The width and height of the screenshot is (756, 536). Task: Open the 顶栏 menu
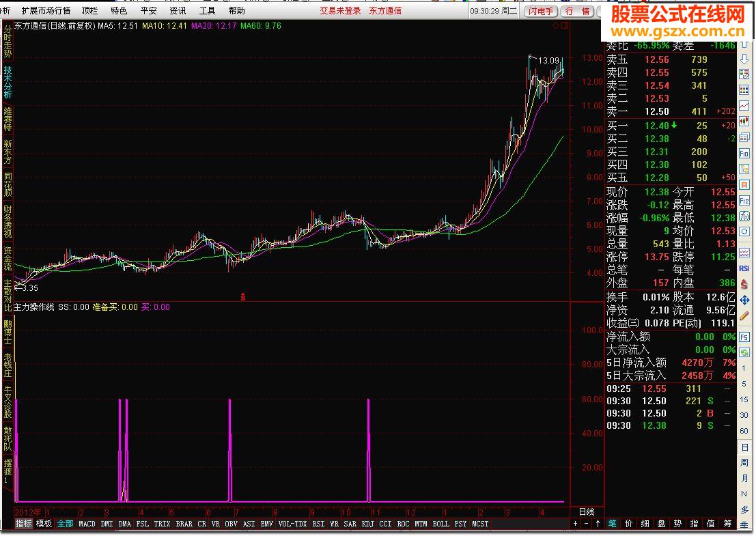click(x=89, y=11)
